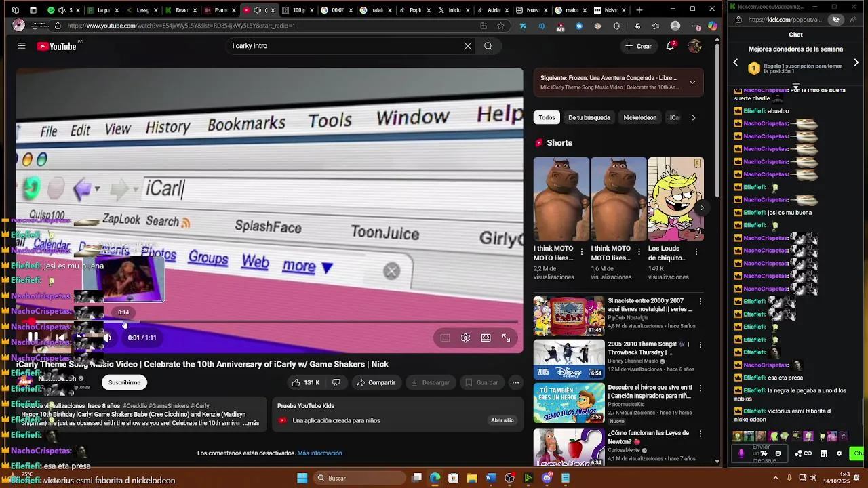Bookmark the page with the address bar star
This screenshot has width=868, height=488.
point(500,26)
